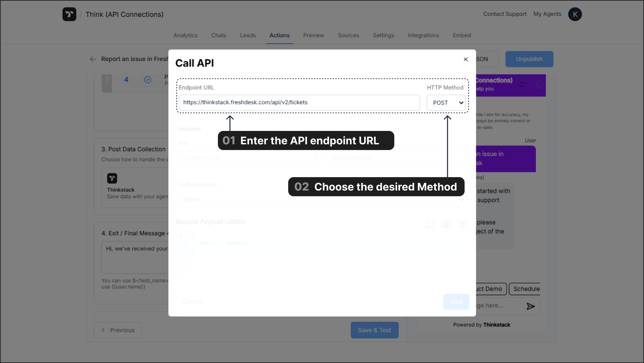Image resolution: width=644 pixels, height=363 pixels.
Task: Open the My Agents link
Action: (547, 14)
